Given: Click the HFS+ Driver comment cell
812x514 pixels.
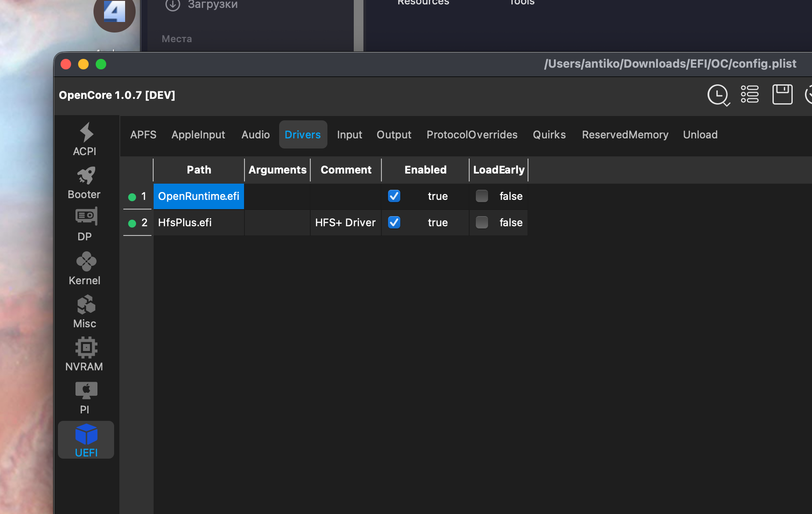Looking at the screenshot, I should point(346,223).
